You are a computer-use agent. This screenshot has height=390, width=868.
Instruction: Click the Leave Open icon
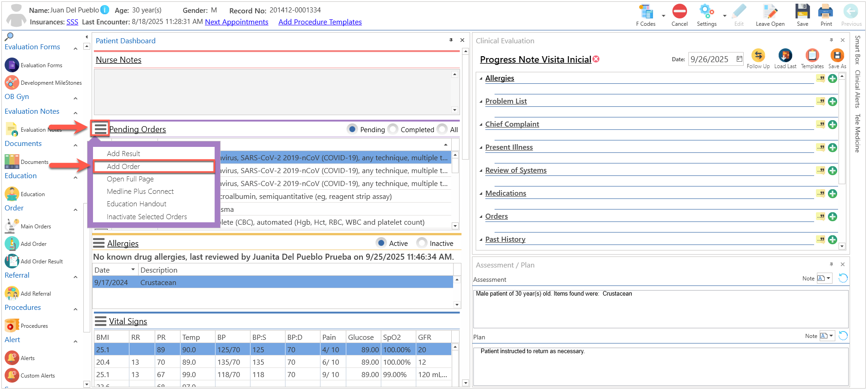coord(770,12)
